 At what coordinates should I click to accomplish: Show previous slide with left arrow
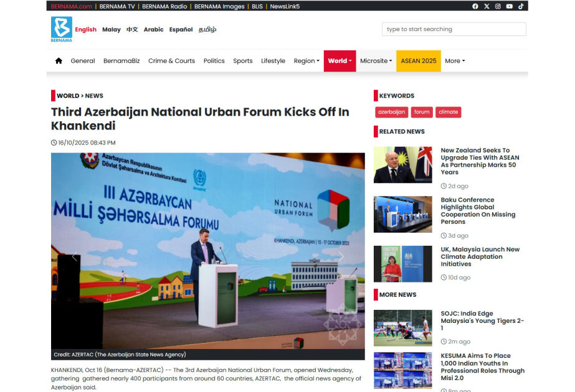pyautogui.click(x=75, y=257)
